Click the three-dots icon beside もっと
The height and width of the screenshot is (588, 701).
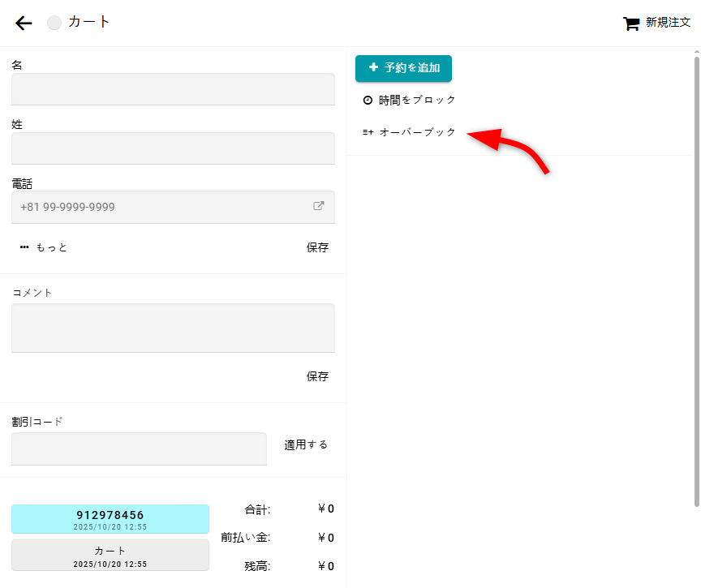(24, 247)
